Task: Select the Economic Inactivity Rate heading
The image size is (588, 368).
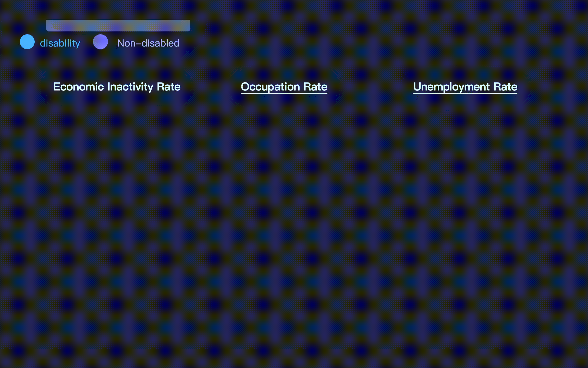Action: 117,87
